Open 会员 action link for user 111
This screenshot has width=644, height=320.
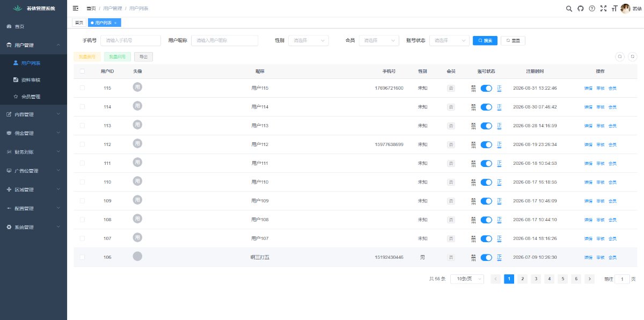612,163
